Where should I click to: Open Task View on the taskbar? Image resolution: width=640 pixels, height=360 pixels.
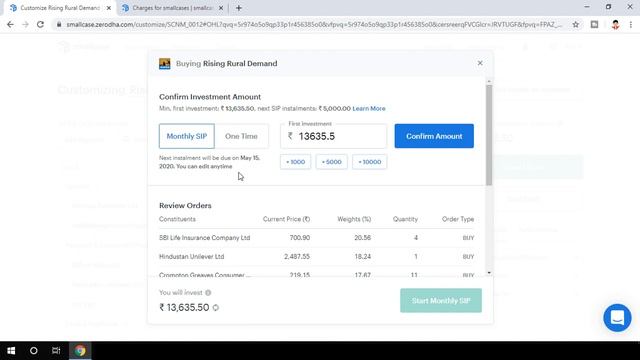(56, 351)
